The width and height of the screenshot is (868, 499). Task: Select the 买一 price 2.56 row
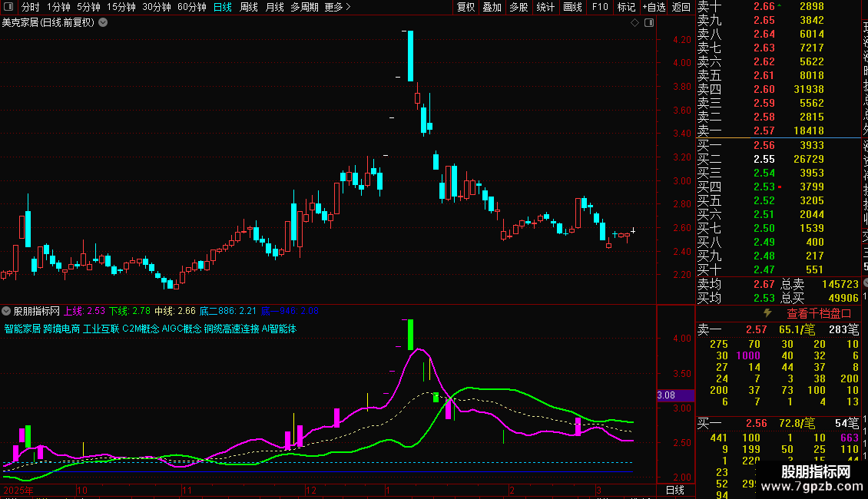778,145
